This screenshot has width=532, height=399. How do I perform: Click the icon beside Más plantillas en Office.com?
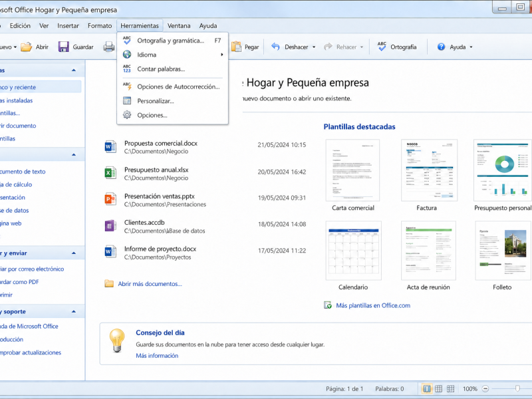point(328,305)
